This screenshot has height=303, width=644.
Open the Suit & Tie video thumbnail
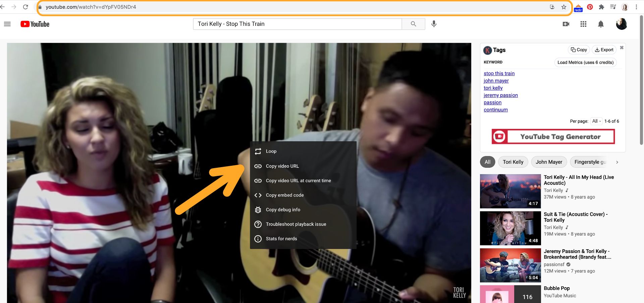(x=510, y=228)
